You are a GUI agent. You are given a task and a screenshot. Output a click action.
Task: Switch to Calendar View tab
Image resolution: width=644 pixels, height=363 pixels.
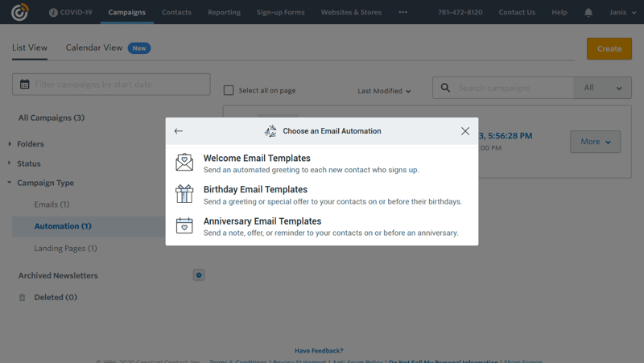click(94, 47)
